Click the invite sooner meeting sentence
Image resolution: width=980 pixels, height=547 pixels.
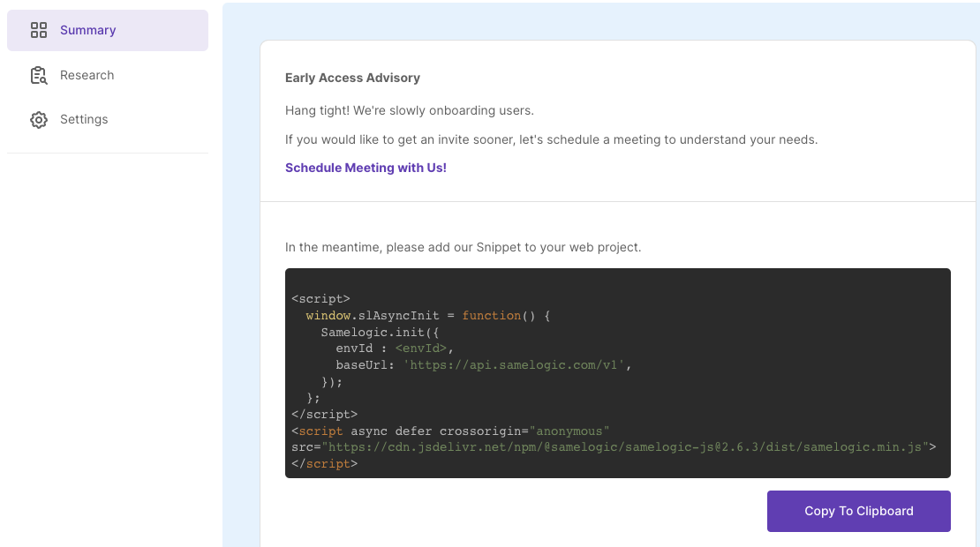pos(551,139)
